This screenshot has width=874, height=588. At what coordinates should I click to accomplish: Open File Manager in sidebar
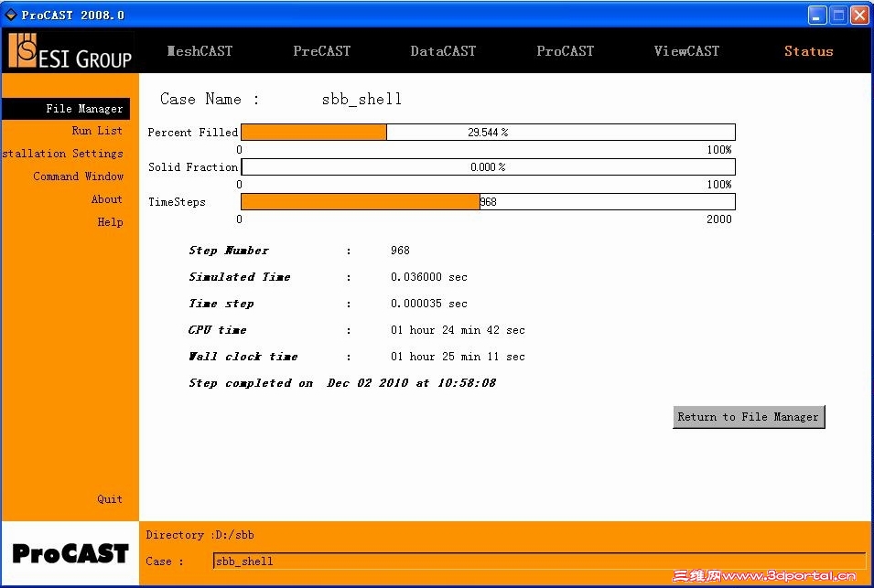tap(66, 109)
